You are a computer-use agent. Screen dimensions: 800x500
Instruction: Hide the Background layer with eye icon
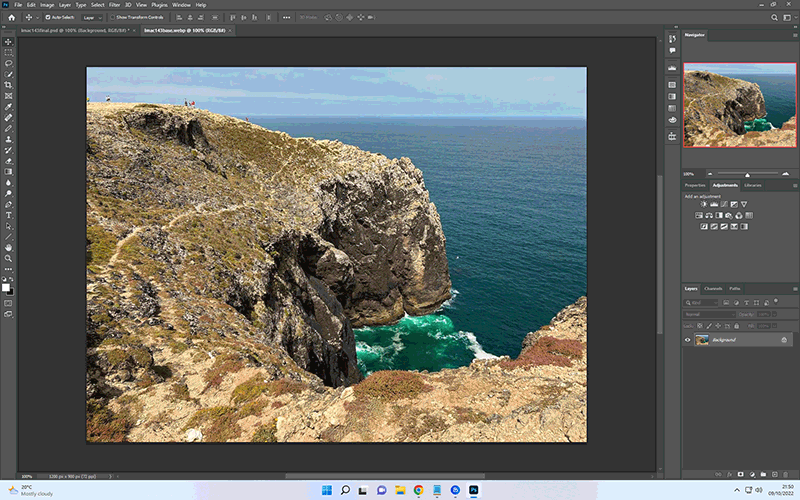[x=688, y=340]
